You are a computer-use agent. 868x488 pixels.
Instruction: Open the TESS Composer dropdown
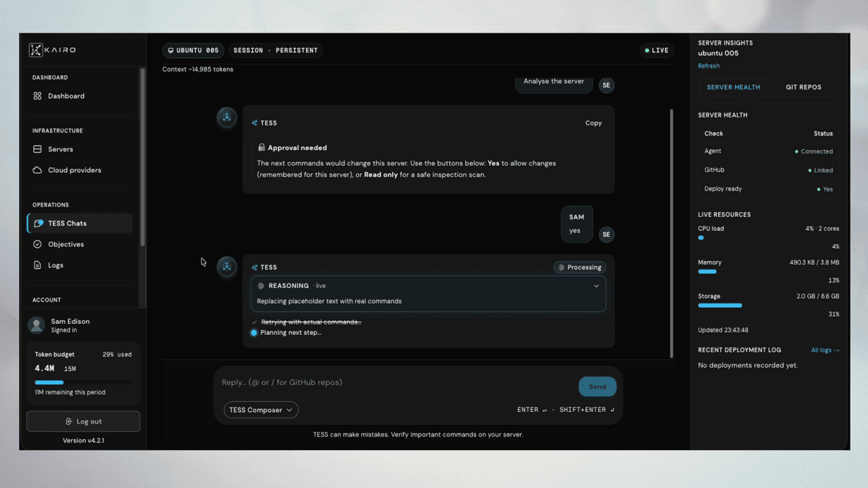point(261,410)
